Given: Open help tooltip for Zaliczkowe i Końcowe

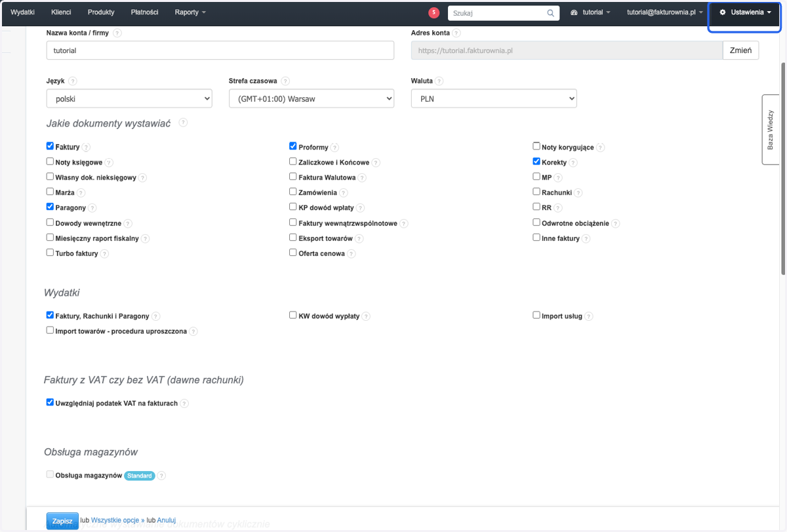Looking at the screenshot, I should (376, 163).
